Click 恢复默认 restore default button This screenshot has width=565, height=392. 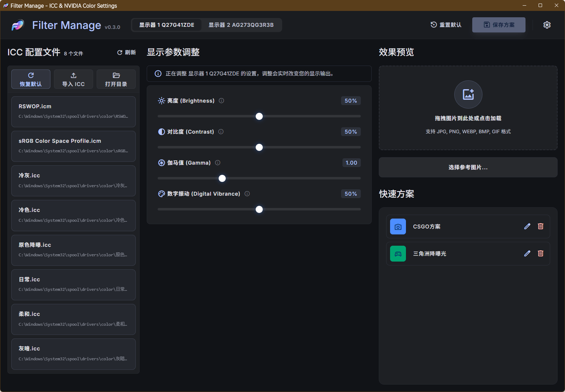[31, 79]
